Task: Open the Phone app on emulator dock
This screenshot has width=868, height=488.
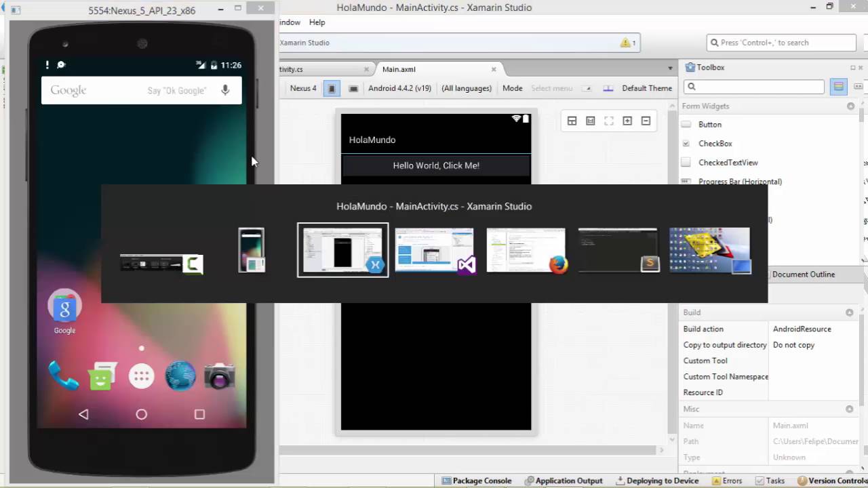Action: pos(63,375)
